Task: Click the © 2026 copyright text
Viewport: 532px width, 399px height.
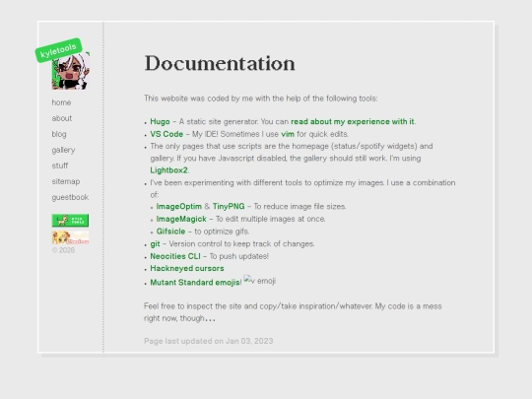Action: (x=63, y=250)
